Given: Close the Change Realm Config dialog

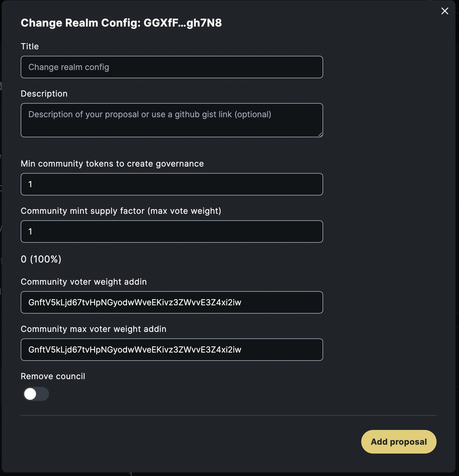Looking at the screenshot, I should pos(445,11).
